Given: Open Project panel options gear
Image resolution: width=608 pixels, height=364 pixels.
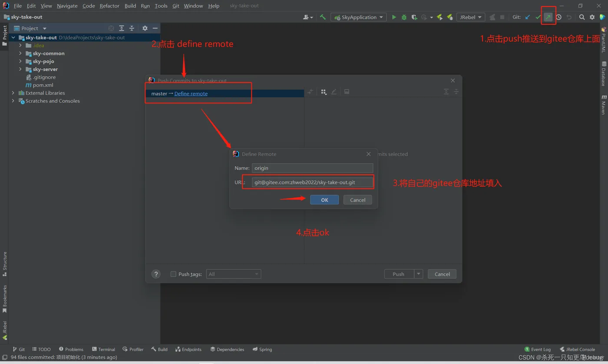Looking at the screenshot, I should (x=145, y=28).
